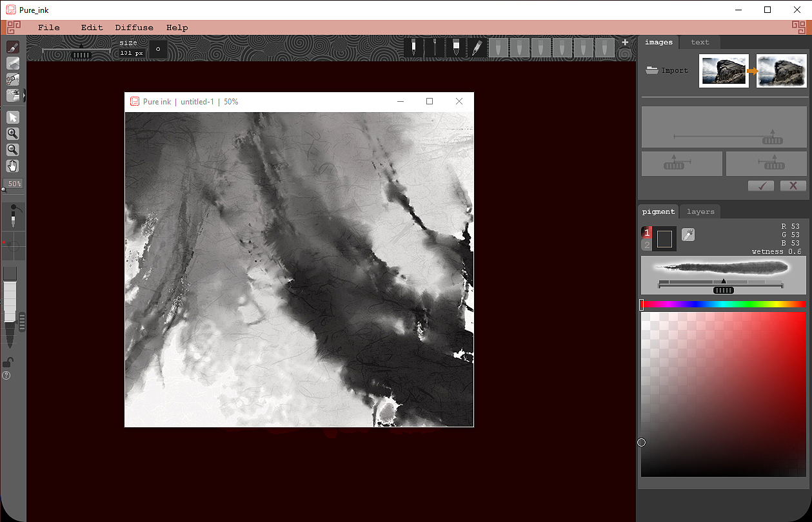Expand the left toolbar flyout arrow

click(25, 95)
